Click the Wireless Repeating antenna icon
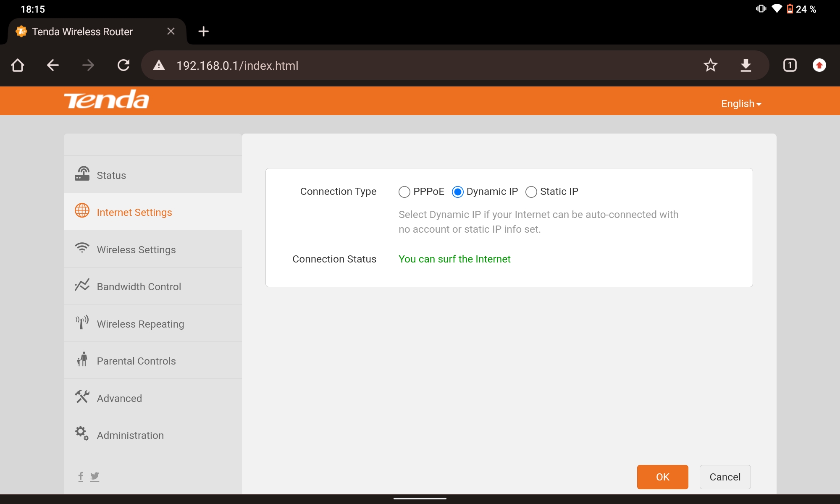 click(x=82, y=323)
